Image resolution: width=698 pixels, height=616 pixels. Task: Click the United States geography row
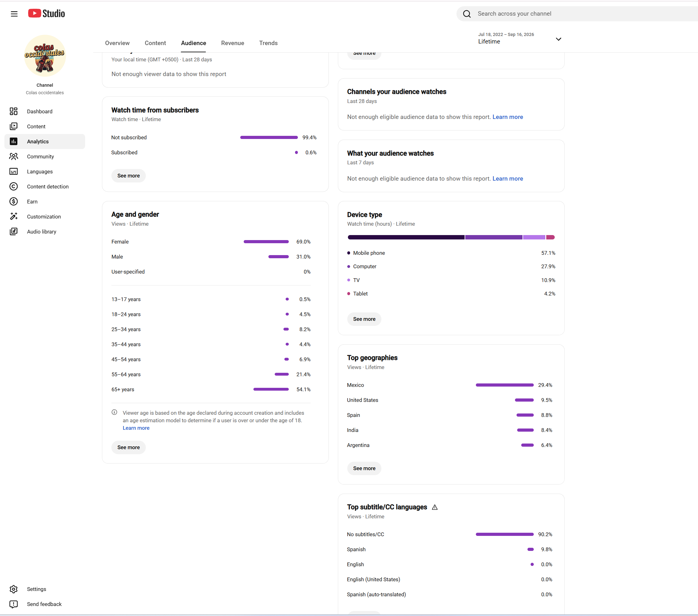[x=449, y=400]
